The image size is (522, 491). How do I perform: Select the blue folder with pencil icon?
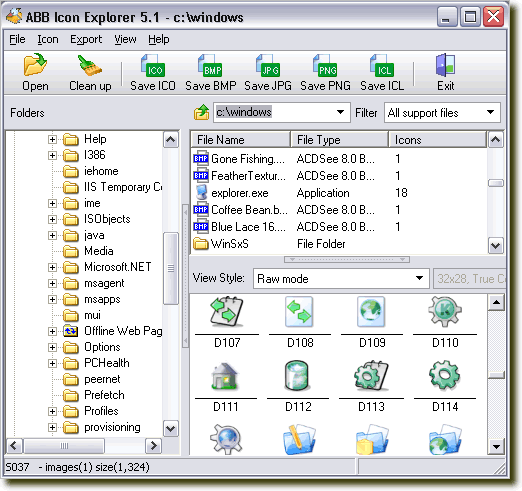pyautogui.click(x=299, y=439)
